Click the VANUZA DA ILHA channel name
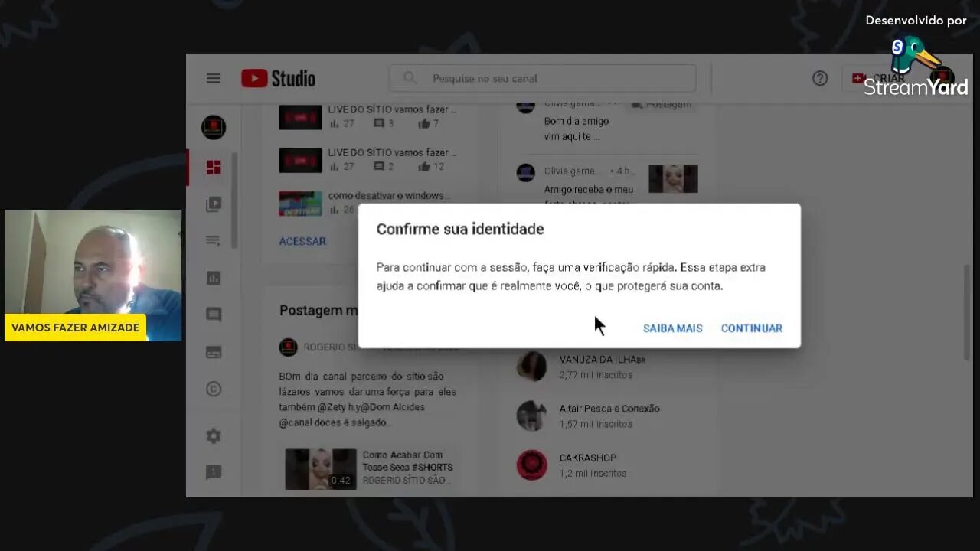The width and height of the screenshot is (980, 551). pyautogui.click(x=603, y=360)
